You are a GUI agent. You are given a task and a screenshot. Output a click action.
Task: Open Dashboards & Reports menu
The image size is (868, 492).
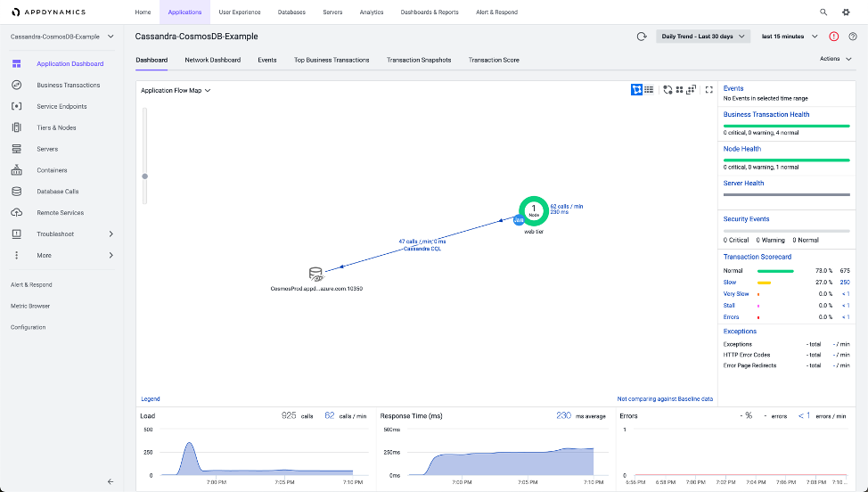click(430, 12)
